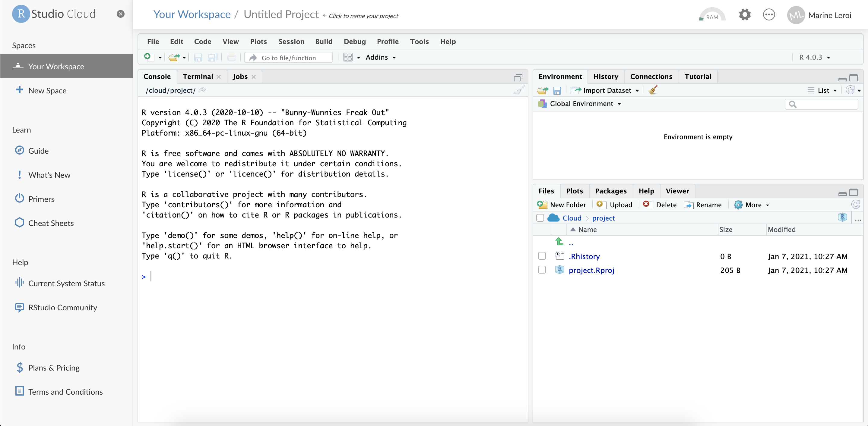Click the refresh file listing icon
Screen dimensions: 868x426
[856, 204]
